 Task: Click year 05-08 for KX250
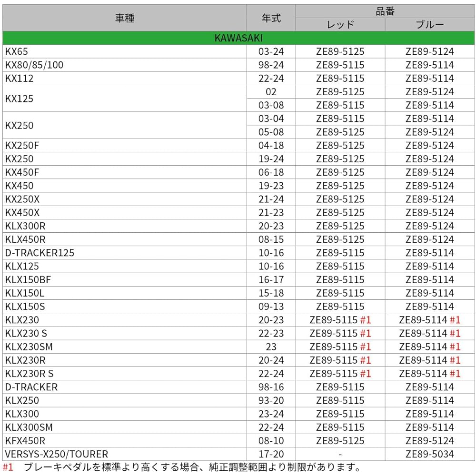tap(271, 132)
